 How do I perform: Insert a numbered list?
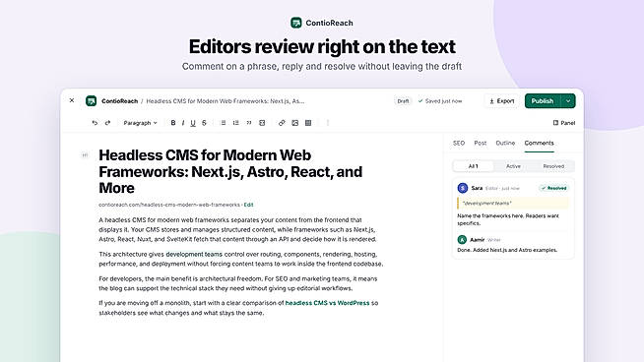tap(235, 123)
